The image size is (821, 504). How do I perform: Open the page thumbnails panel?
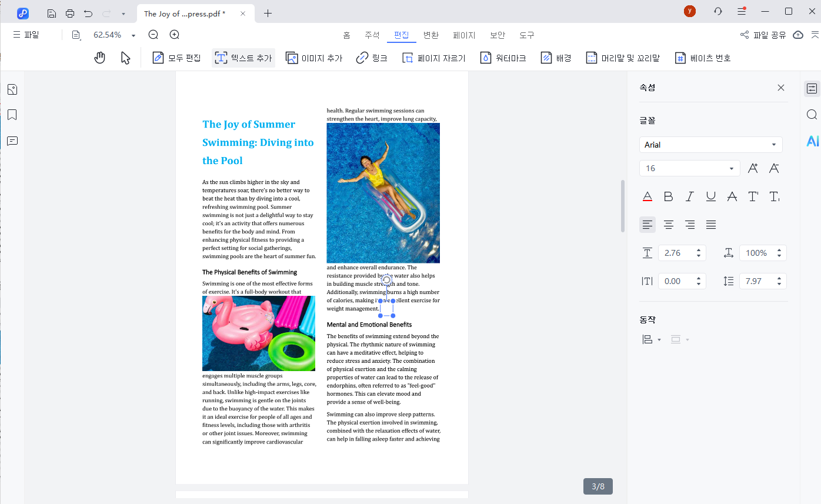coord(12,89)
